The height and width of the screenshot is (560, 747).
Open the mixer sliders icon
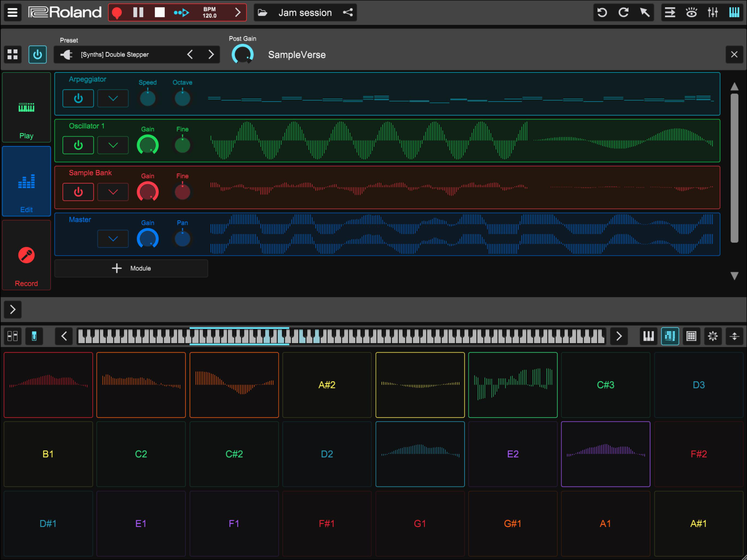pyautogui.click(x=713, y=13)
